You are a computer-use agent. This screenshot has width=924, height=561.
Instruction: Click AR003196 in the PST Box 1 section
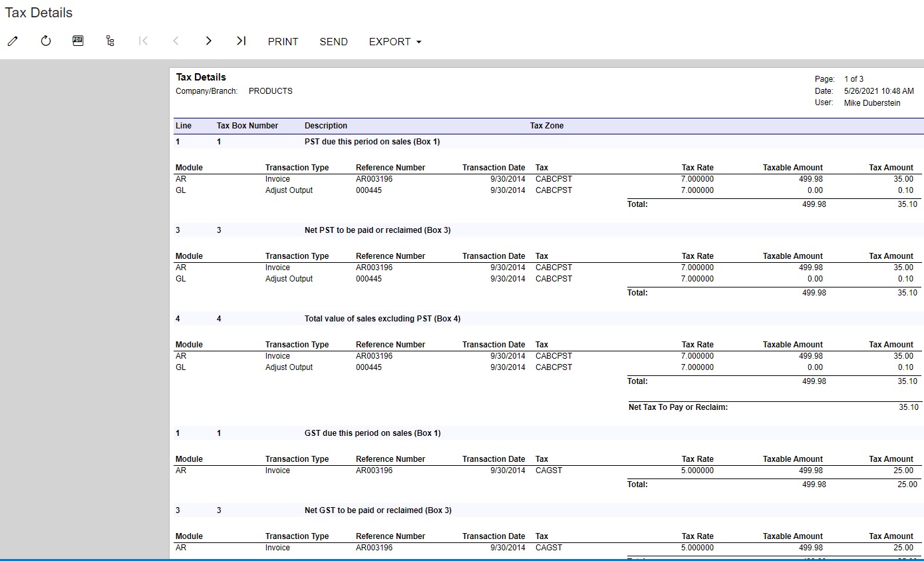pos(374,179)
